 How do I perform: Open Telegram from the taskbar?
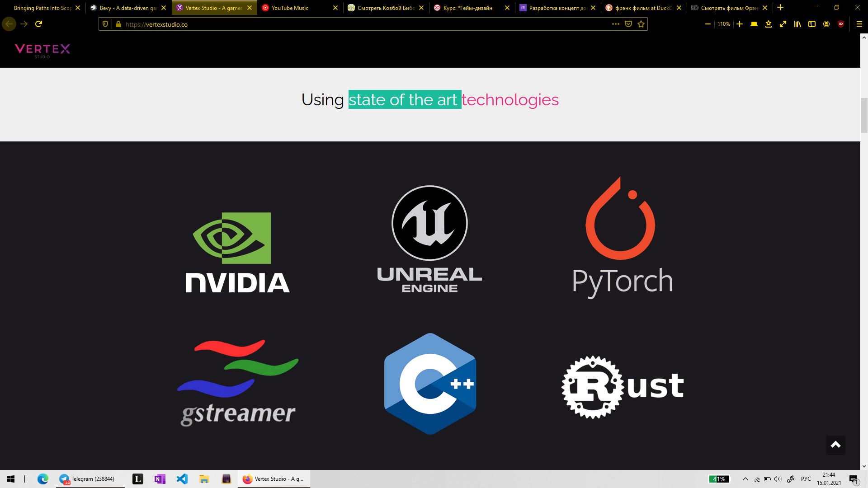click(90, 479)
